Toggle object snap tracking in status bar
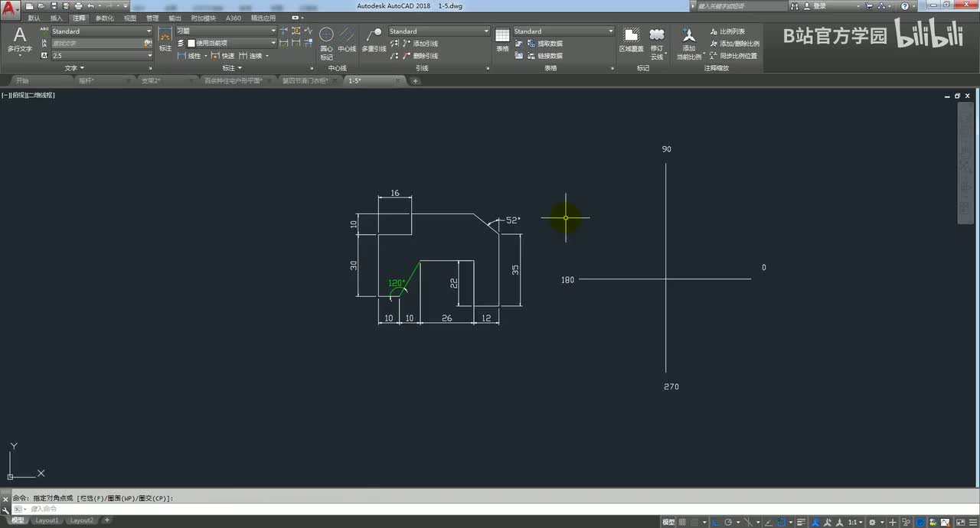The width and height of the screenshot is (980, 528). [768, 522]
